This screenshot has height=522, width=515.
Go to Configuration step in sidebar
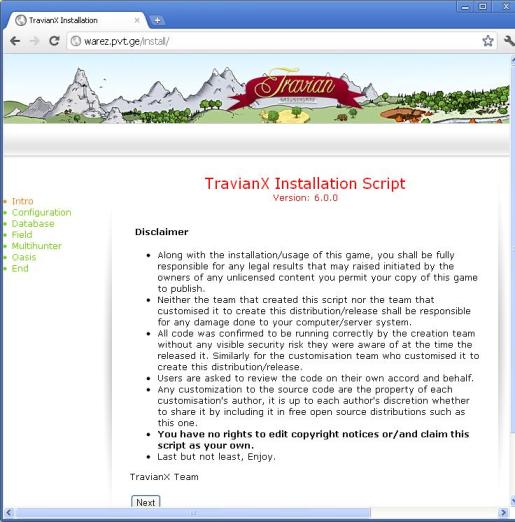pos(41,212)
